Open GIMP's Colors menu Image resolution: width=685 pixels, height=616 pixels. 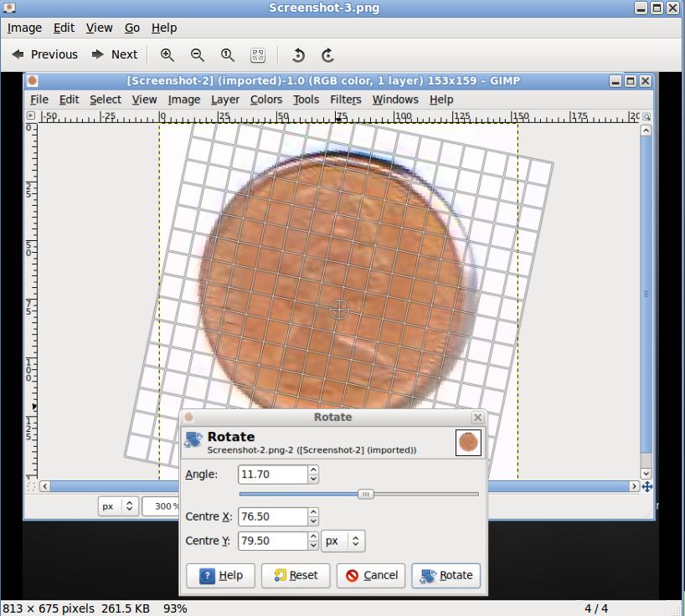266,100
